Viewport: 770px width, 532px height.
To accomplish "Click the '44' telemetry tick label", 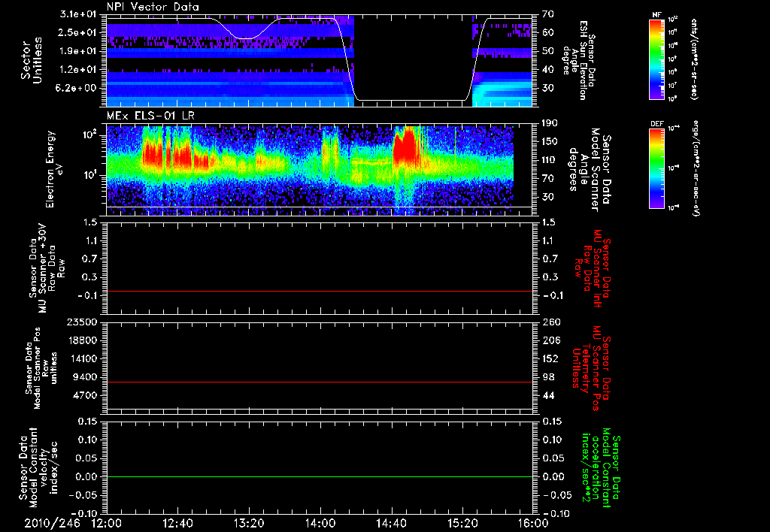I will (x=548, y=395).
